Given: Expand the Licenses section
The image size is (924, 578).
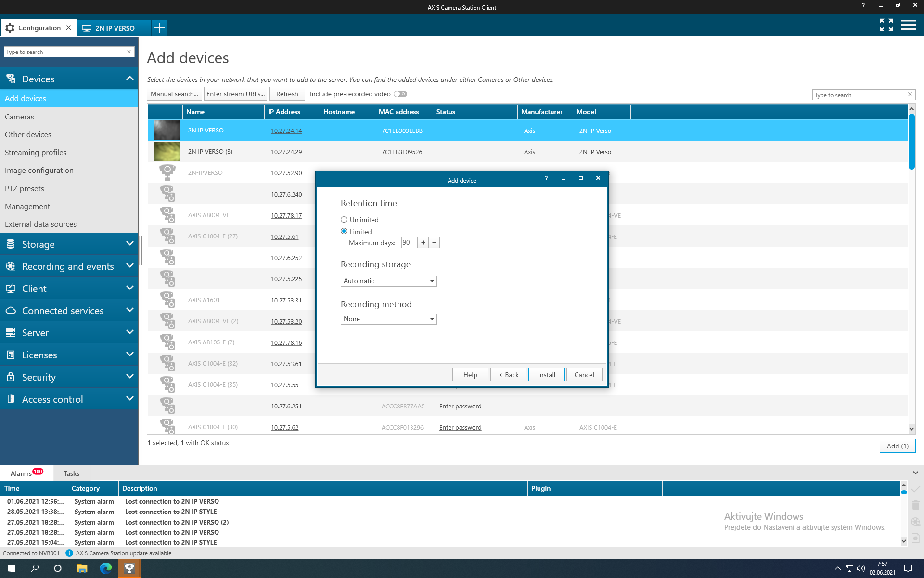Looking at the screenshot, I should click(x=129, y=355).
